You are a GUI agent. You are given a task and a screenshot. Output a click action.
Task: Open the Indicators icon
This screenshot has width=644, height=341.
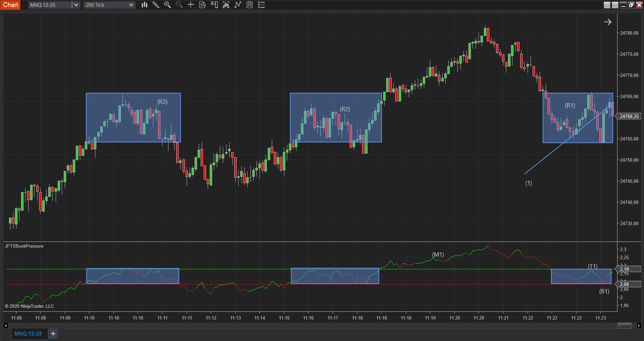click(x=226, y=5)
